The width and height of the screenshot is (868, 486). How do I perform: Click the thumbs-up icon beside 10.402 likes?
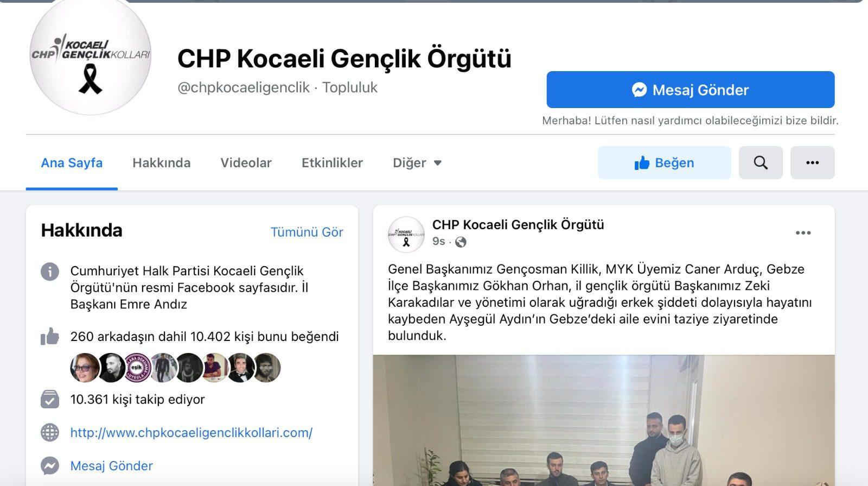[x=50, y=336]
